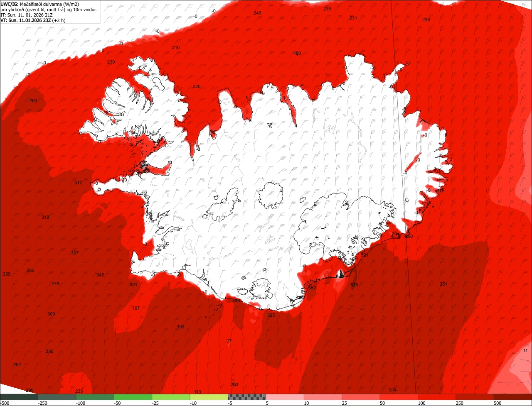This screenshot has height=406, width=532.
Task: Click the flux value 351 in the east
Action: coord(443,284)
